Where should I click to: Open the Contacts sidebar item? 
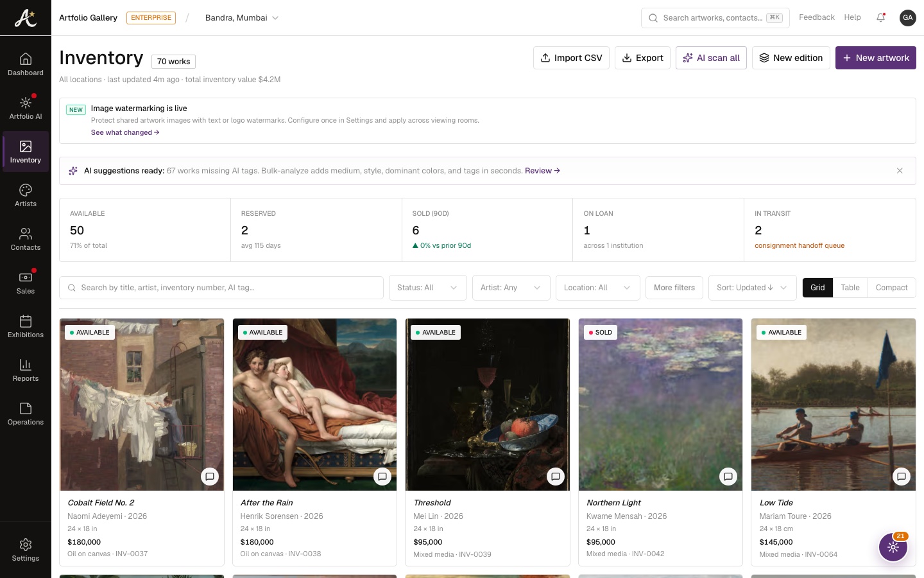(26, 239)
